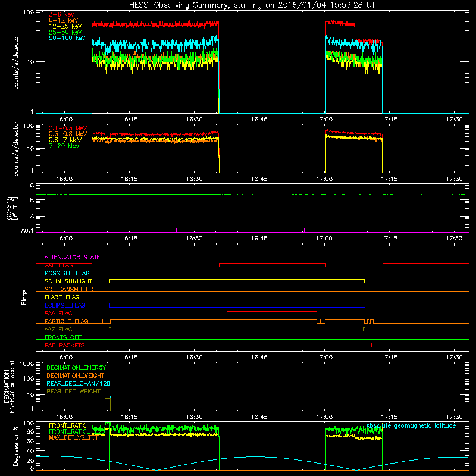Select the POSSIBLE_FLARE flag label
476x476 pixels.
[68, 273]
